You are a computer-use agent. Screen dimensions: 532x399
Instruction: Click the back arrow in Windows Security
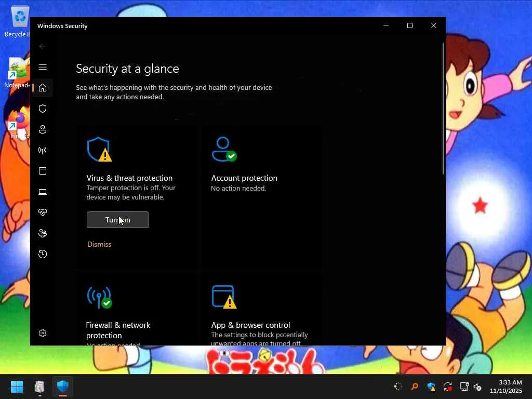click(x=42, y=46)
